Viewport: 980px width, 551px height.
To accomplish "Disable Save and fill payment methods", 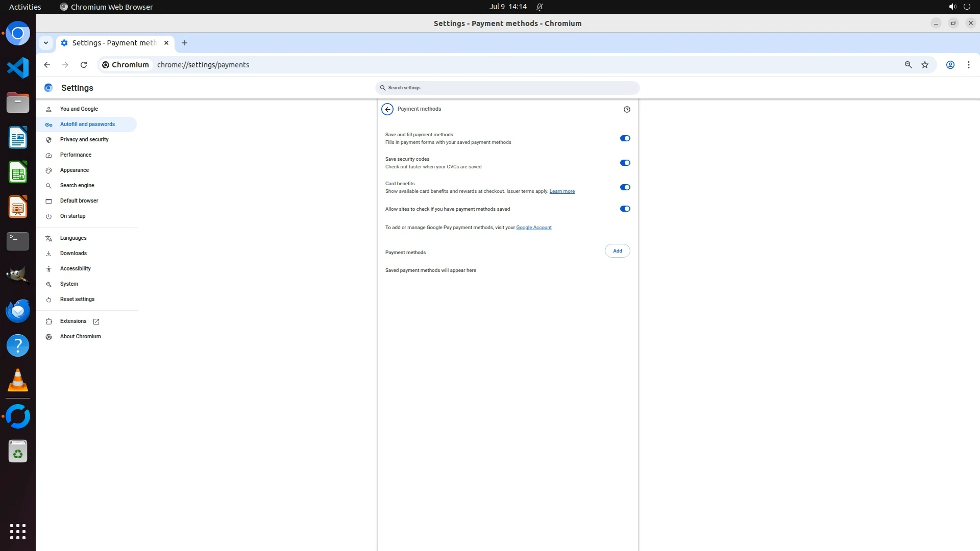I will (x=625, y=138).
